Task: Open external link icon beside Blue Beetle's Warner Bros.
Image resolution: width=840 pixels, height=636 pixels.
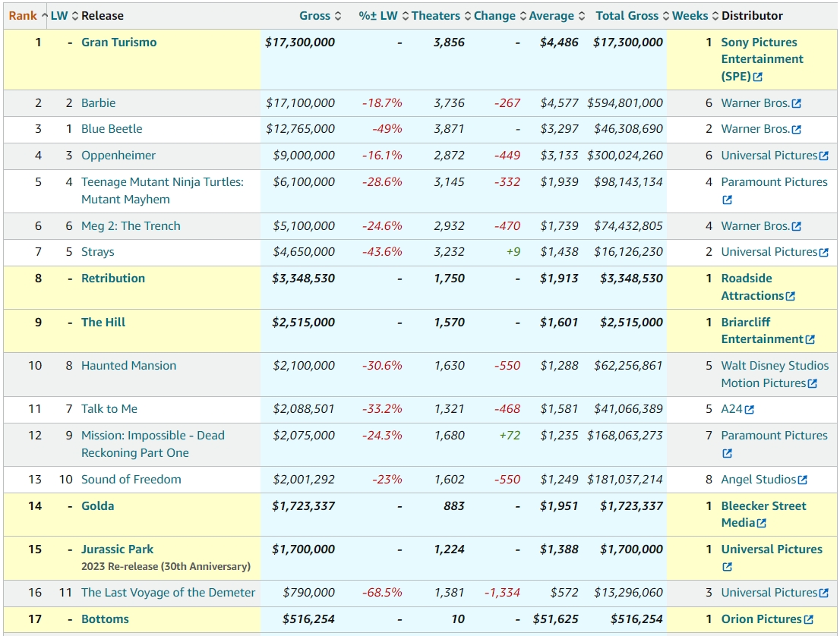Action: 797,130
